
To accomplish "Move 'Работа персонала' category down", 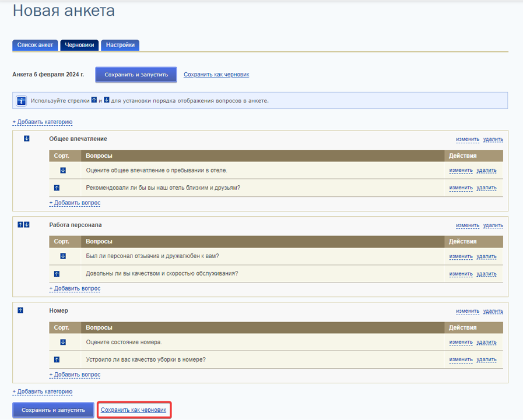I will point(27,224).
